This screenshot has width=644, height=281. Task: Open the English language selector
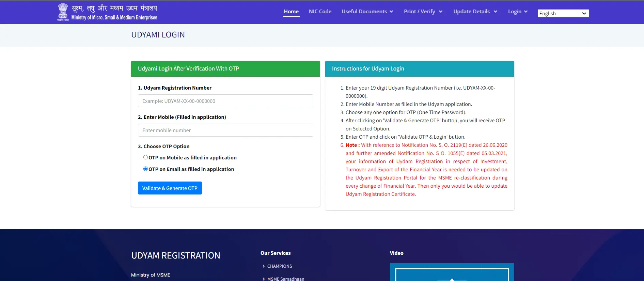tap(563, 13)
